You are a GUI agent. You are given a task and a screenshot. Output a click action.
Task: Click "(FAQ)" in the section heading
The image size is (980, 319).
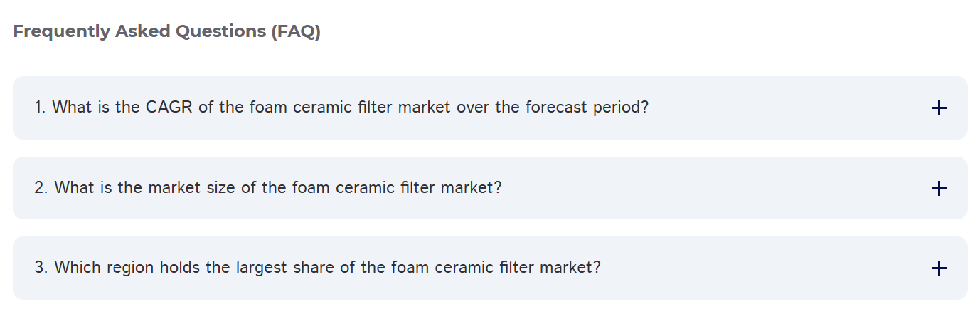pos(296,32)
